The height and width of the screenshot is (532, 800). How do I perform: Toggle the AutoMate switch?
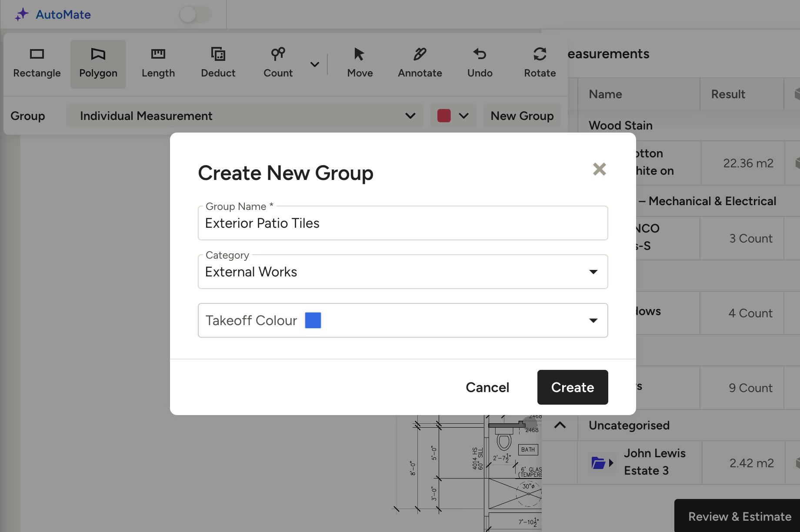(x=195, y=14)
